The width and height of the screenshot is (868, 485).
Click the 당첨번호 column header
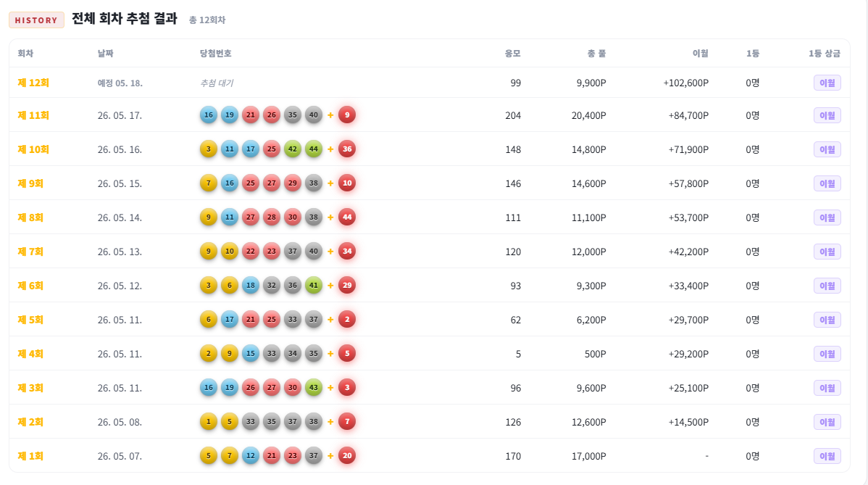pyautogui.click(x=215, y=53)
